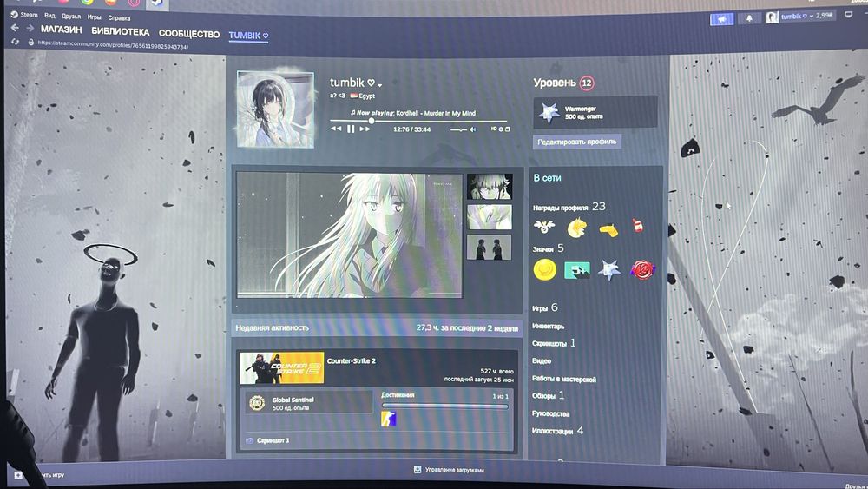Mute the player via speaker icon

point(472,129)
